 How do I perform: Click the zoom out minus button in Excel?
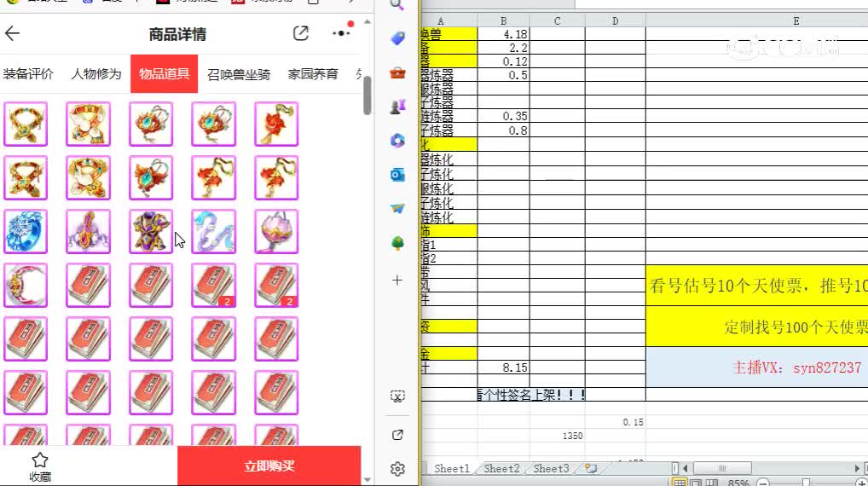[763, 483]
